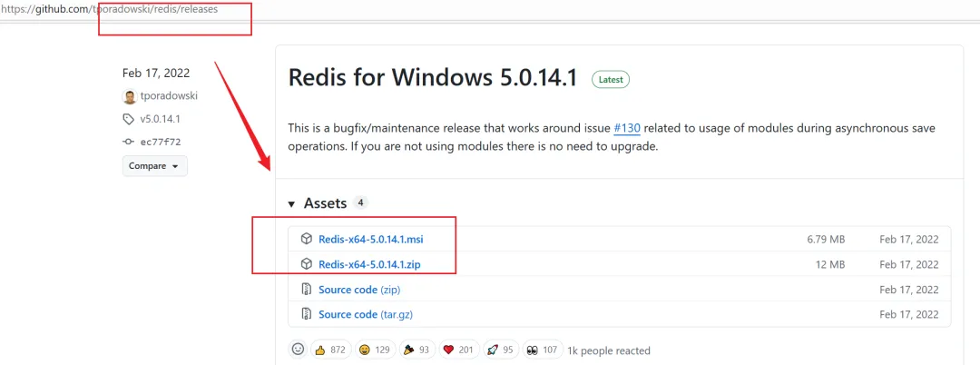This screenshot has width=980, height=365.
Task: Click the package icon beside the .msi file
Action: pos(306,240)
